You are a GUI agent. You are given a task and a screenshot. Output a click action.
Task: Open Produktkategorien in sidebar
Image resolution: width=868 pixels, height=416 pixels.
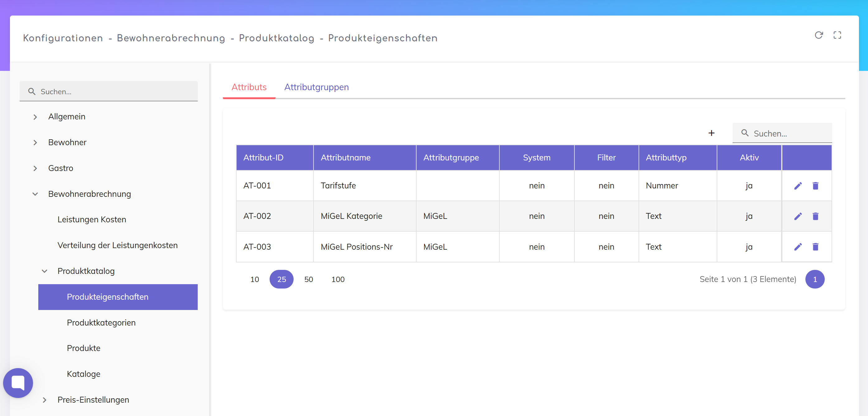point(101,322)
